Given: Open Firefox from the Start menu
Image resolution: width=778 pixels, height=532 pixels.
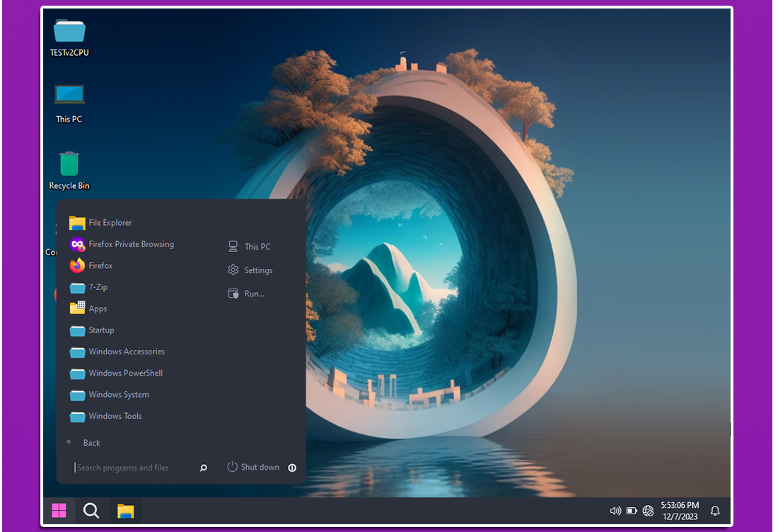Looking at the screenshot, I should pos(100,266).
